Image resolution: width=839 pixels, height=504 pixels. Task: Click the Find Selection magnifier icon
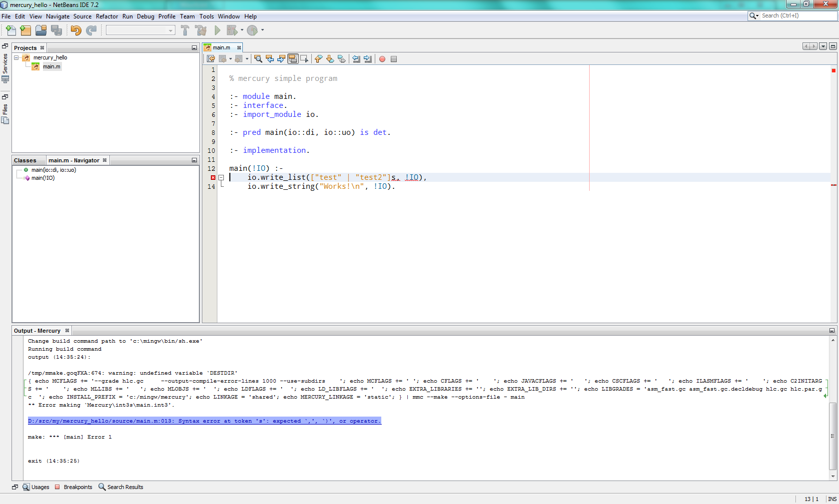coord(258,59)
